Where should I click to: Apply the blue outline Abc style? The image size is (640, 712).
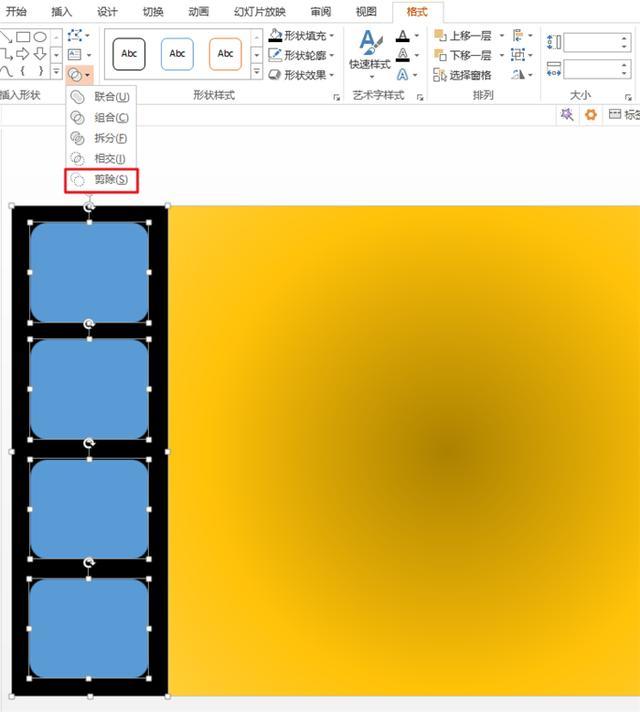(177, 54)
